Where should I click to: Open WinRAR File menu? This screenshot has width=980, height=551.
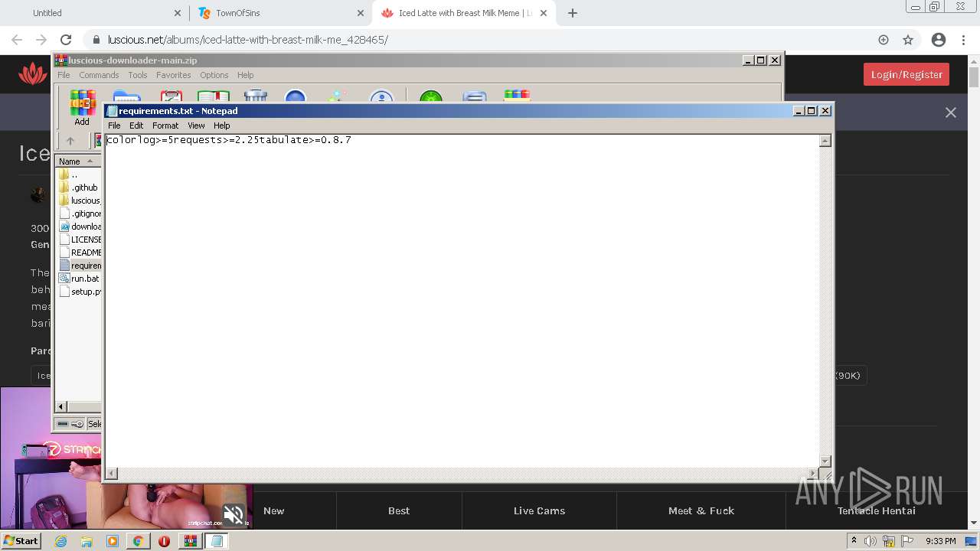[64, 75]
